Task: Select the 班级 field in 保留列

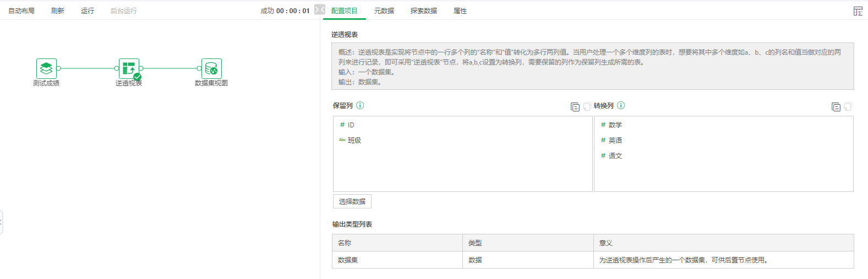Action: click(x=354, y=141)
